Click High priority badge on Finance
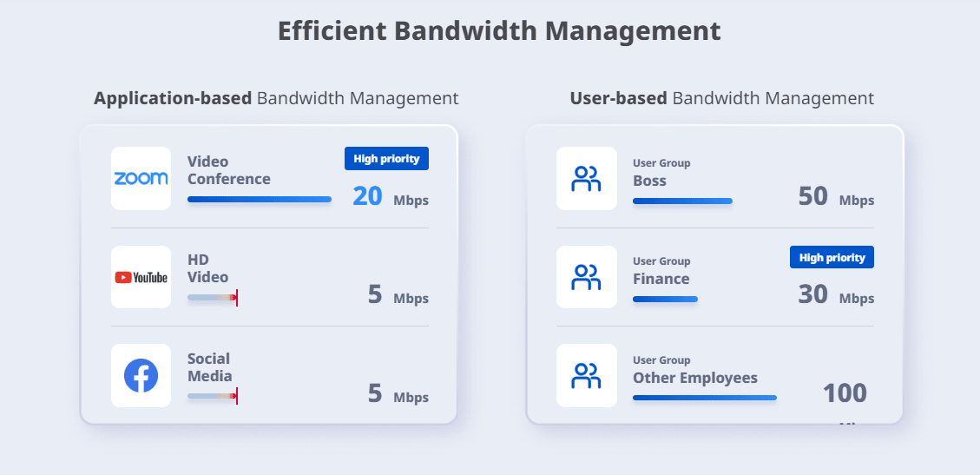This screenshot has width=980, height=475. [x=832, y=257]
